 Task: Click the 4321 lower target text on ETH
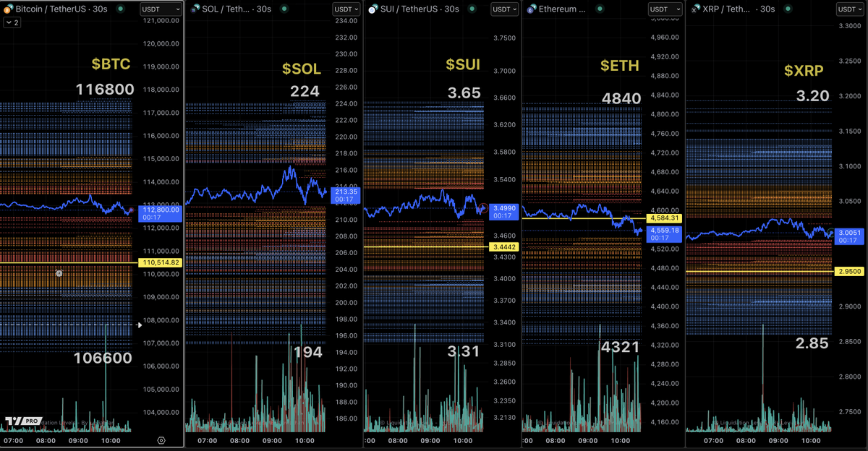pyautogui.click(x=620, y=347)
